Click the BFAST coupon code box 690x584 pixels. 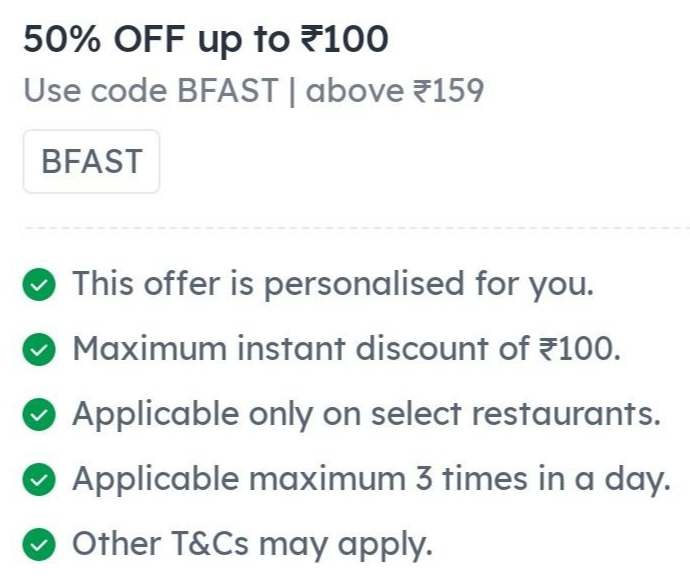tap(91, 161)
